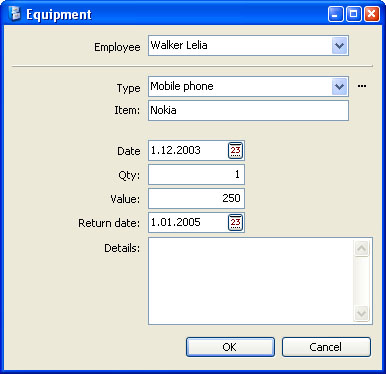Open the Date calendar picker icon
Screen dimensions: 386x374
(x=236, y=151)
